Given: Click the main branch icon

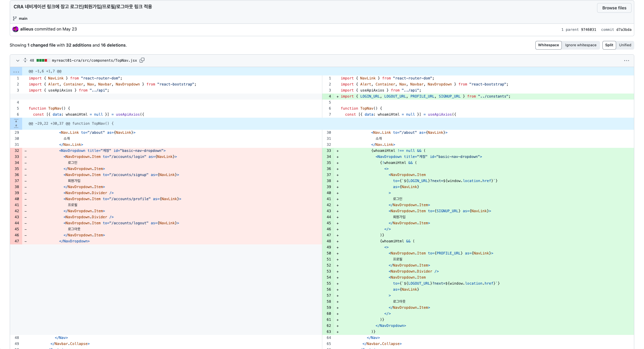Looking at the screenshot, I should click(15, 18).
